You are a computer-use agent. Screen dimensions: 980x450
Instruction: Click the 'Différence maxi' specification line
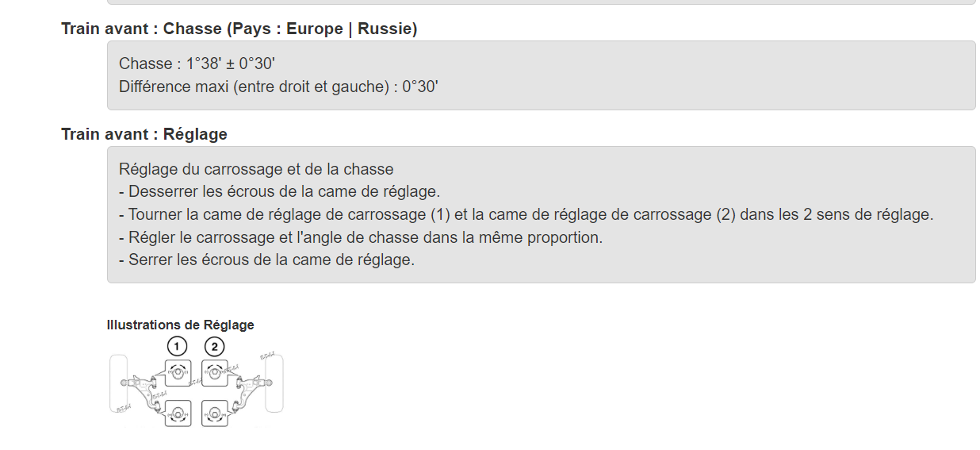point(278,87)
